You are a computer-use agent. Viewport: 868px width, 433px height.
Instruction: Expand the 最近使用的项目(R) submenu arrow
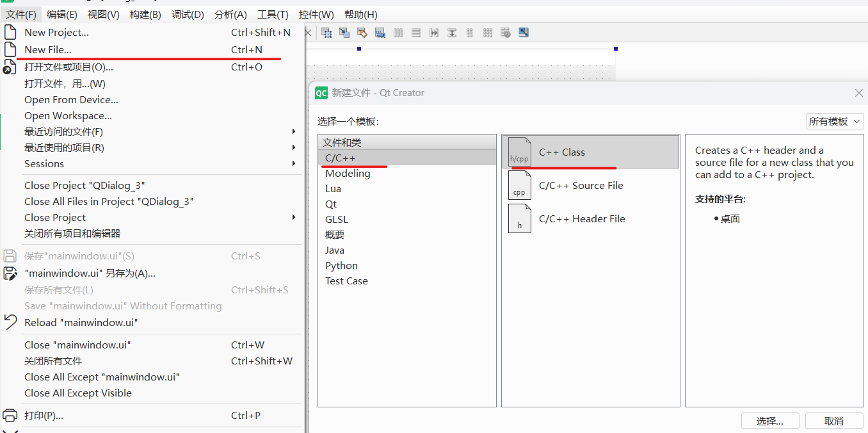(294, 147)
